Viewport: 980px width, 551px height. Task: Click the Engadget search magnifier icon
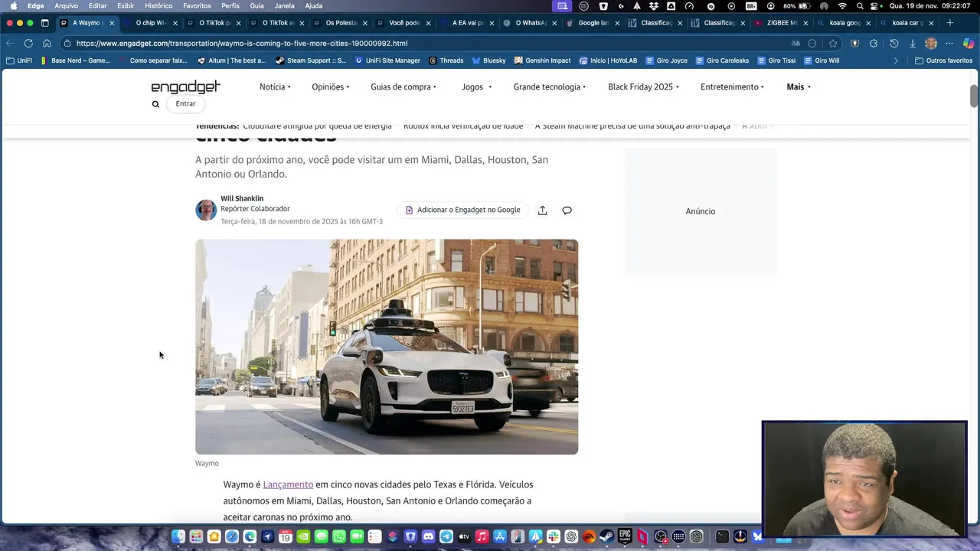pyautogui.click(x=155, y=104)
